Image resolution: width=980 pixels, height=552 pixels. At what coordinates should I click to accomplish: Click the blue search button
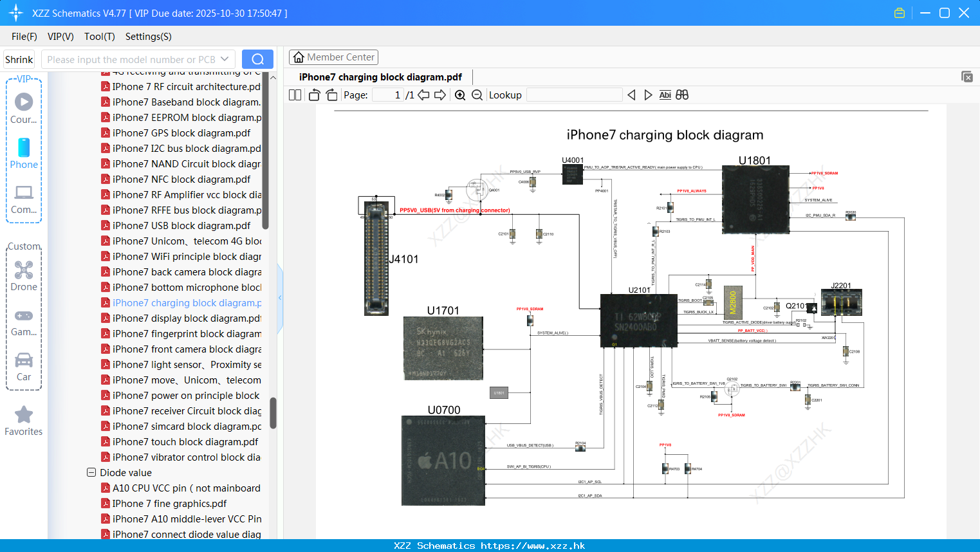pyautogui.click(x=257, y=59)
